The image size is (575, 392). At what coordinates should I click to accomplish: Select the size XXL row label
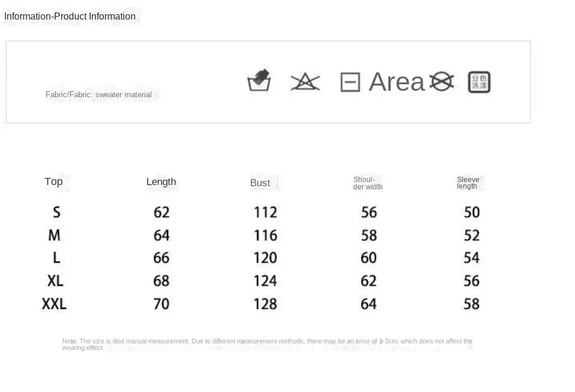coord(55,304)
